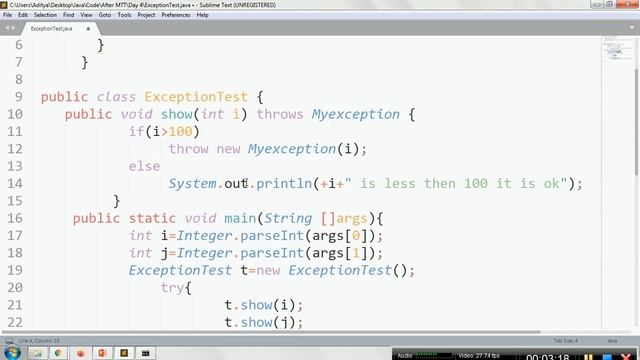Click 'throw new' on line 12
Image resolution: width=640 pixels, height=360 pixels.
pos(204,149)
